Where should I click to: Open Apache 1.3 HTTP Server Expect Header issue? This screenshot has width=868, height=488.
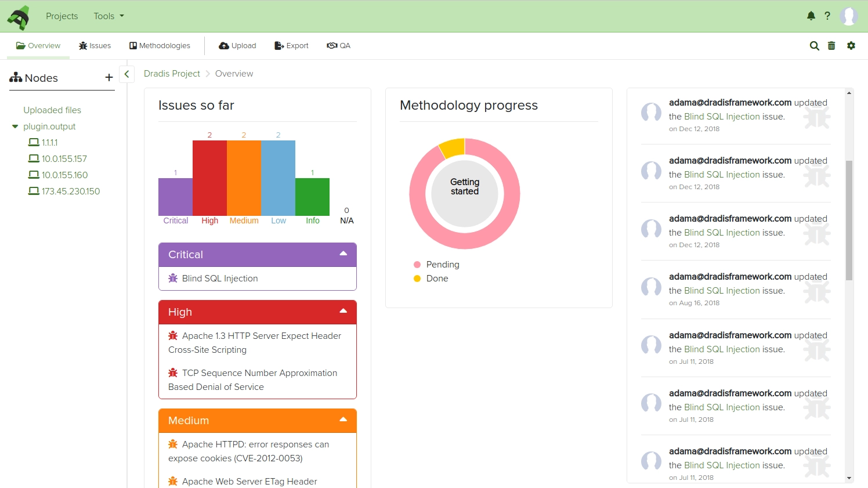(x=255, y=343)
